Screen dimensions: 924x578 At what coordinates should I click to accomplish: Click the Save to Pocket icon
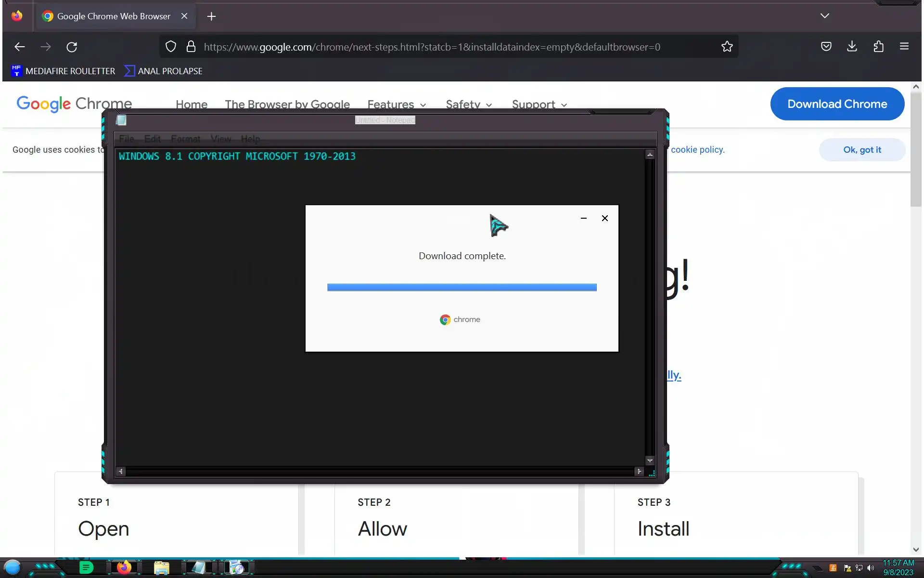point(826,47)
